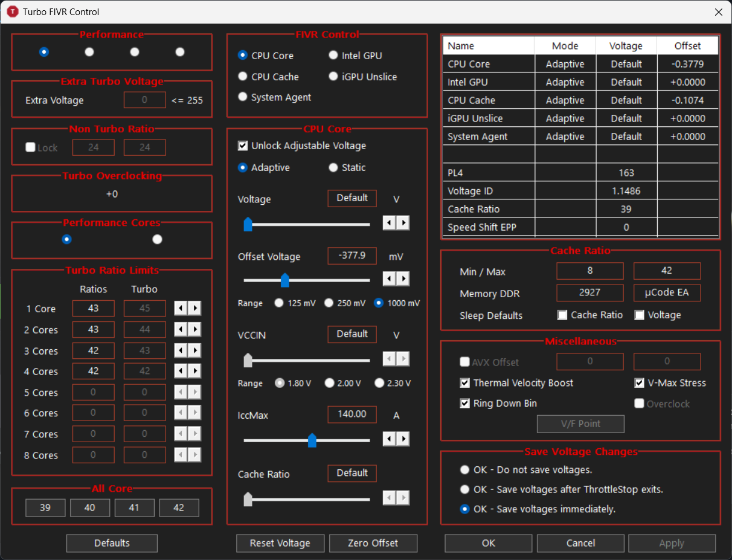Select CPU Cache in FIVR Control
The width and height of the screenshot is (732, 560).
coord(243,77)
